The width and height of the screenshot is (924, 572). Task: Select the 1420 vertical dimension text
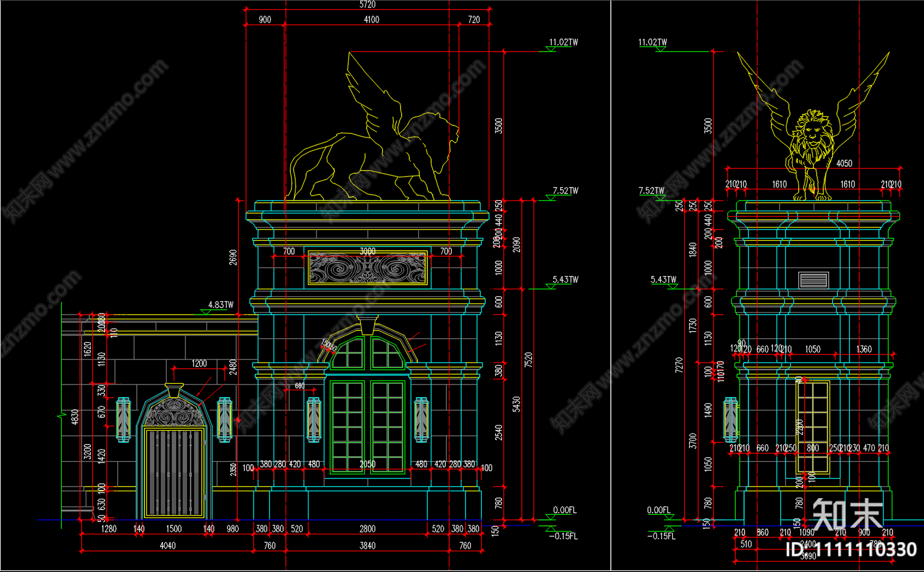point(102,456)
